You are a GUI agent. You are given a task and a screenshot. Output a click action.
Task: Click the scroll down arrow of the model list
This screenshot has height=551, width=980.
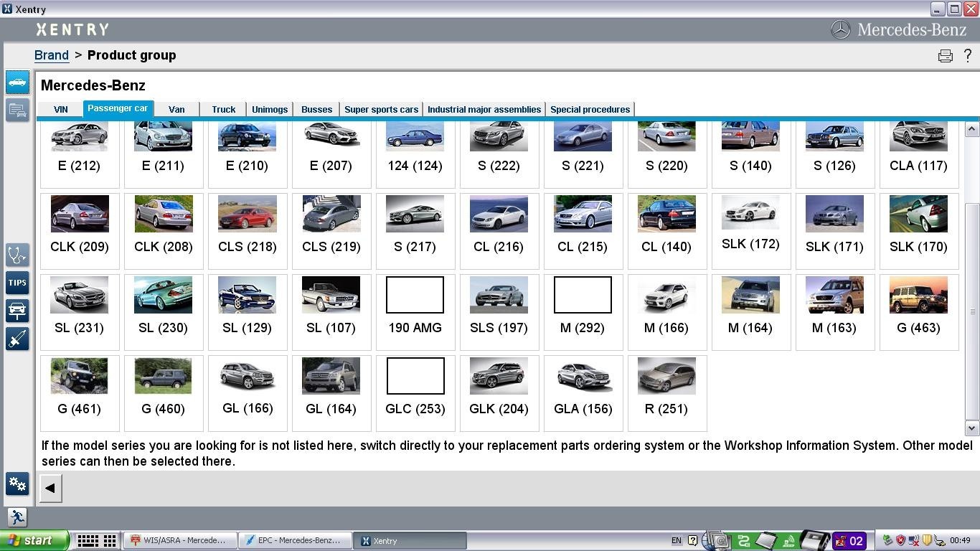pos(972,428)
